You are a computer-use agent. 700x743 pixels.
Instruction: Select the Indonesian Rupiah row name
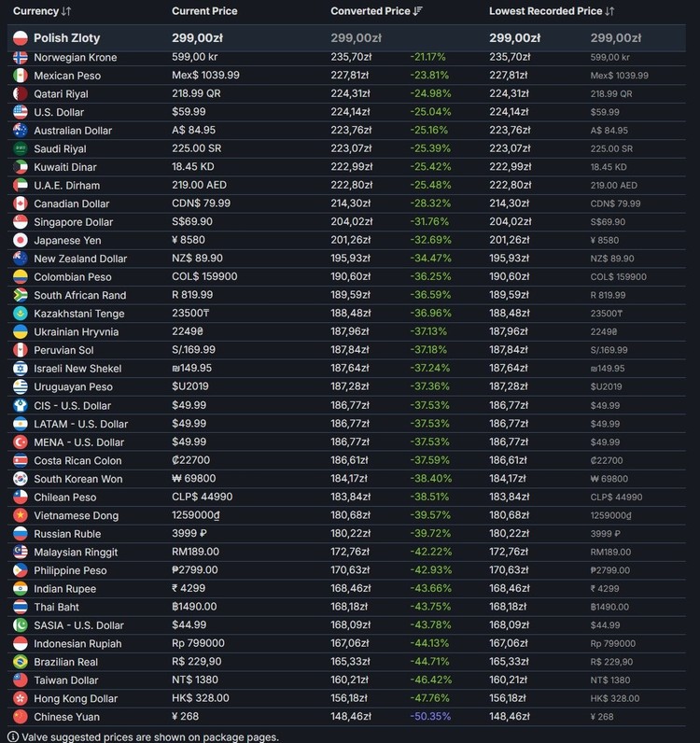pos(77,644)
